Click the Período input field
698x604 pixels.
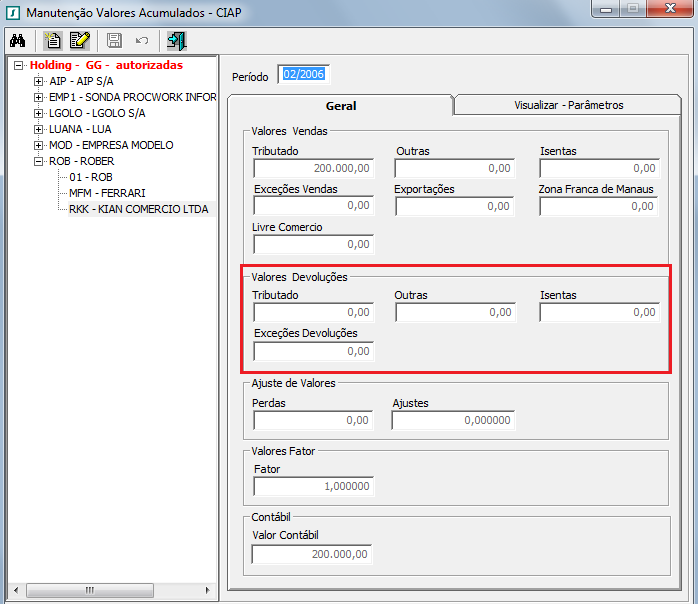point(304,75)
